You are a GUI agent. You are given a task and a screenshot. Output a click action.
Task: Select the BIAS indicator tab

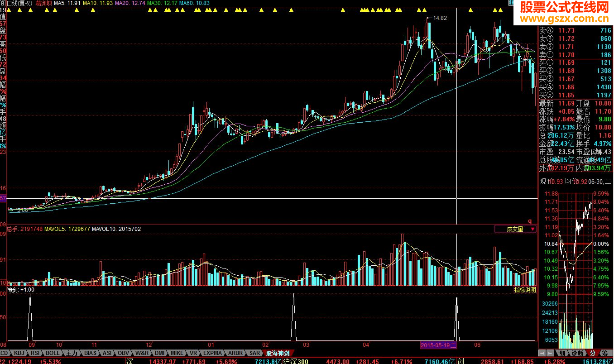pyautogui.click(x=90, y=353)
